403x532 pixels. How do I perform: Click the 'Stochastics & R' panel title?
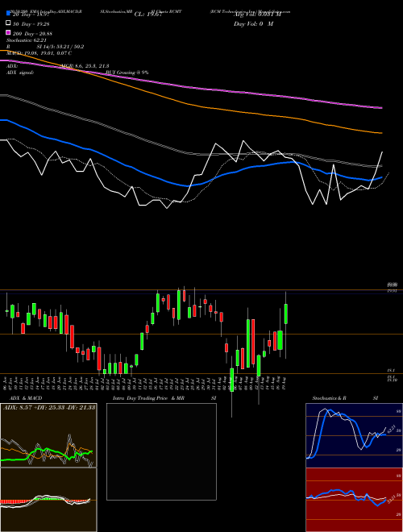pyautogui.click(x=329, y=398)
